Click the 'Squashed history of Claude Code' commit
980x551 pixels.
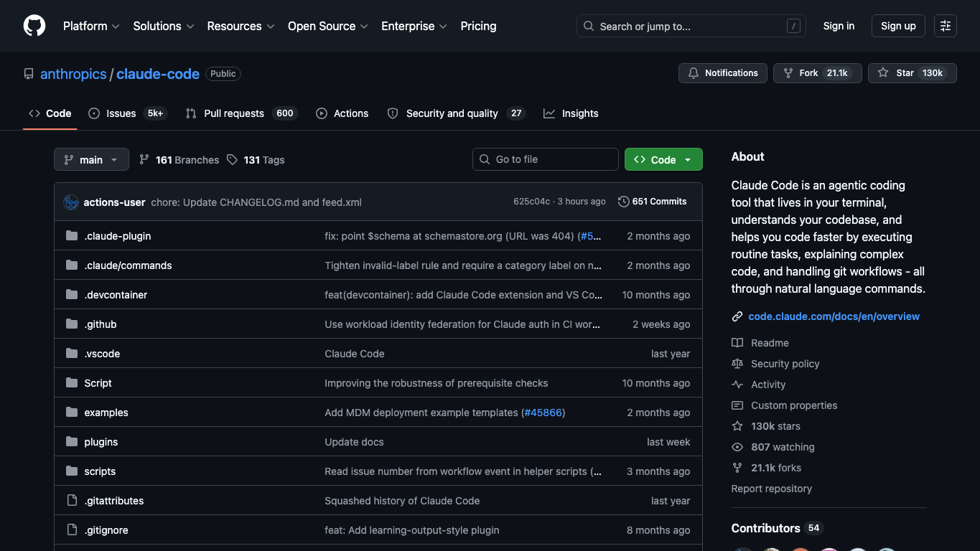pyautogui.click(x=402, y=501)
